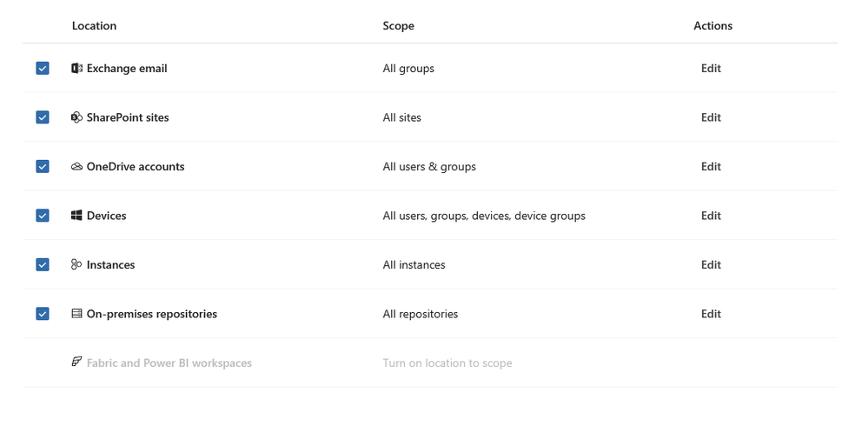Click the Fabric and Power BI icon
The height and width of the screenshot is (426, 868).
point(76,363)
